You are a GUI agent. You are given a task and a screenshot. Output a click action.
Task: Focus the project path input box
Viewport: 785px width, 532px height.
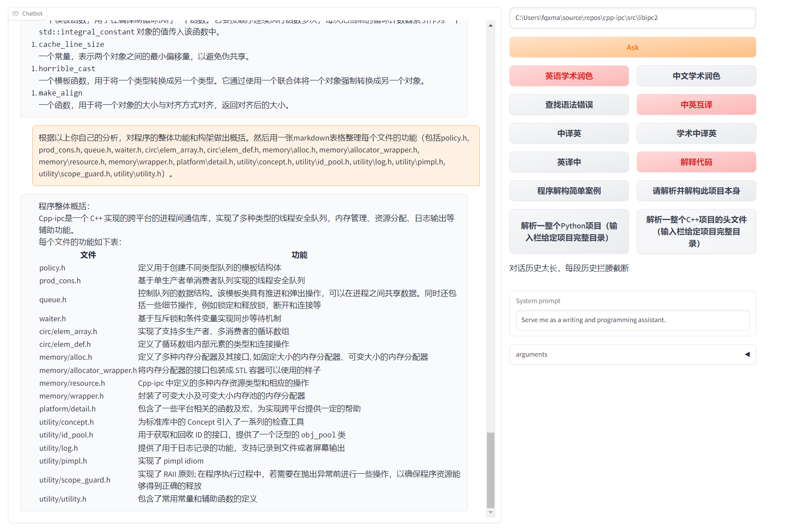pos(632,18)
